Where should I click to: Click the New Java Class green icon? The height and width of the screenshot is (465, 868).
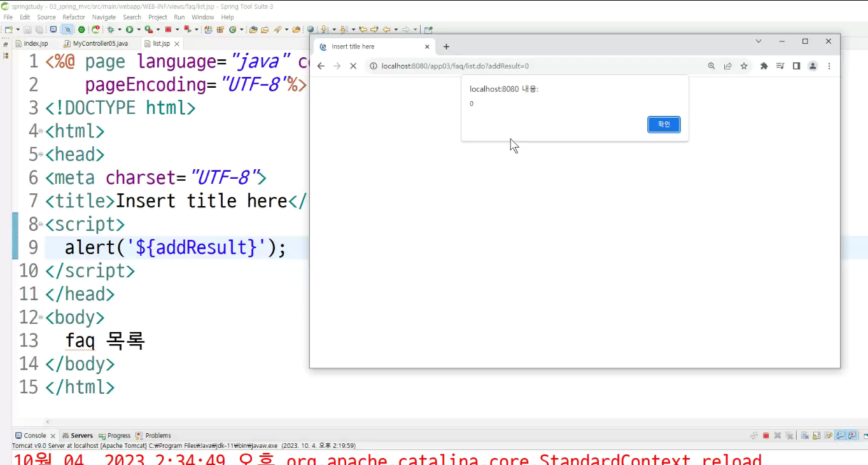pos(232,29)
